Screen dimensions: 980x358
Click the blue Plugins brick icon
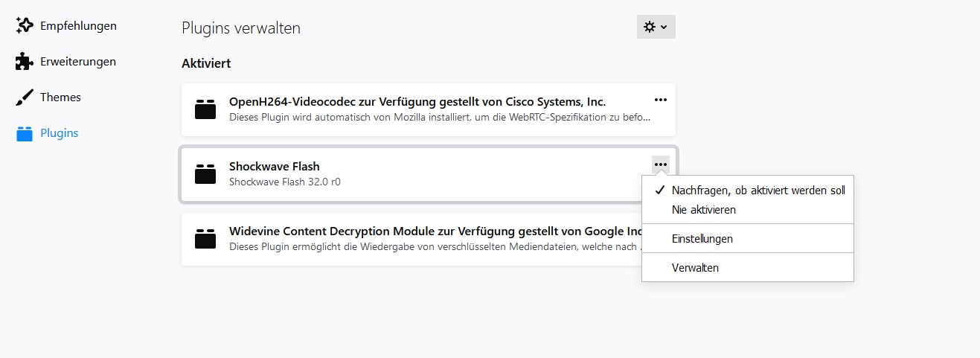(x=25, y=134)
